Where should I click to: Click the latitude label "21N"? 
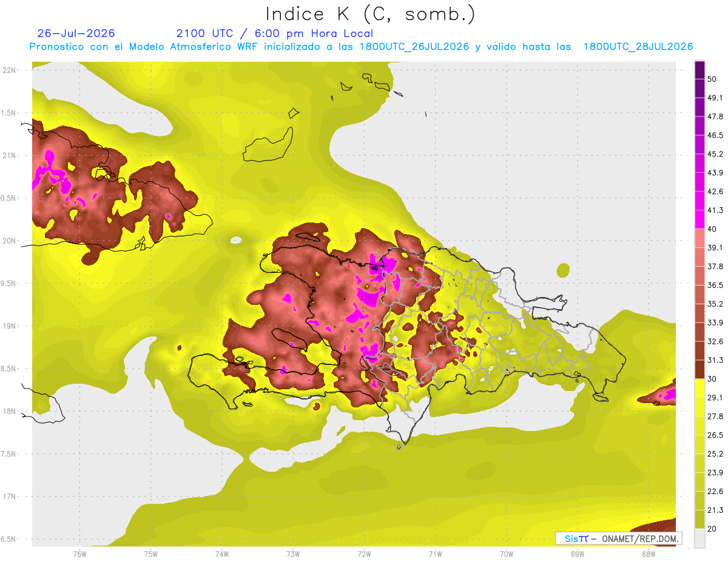point(10,156)
